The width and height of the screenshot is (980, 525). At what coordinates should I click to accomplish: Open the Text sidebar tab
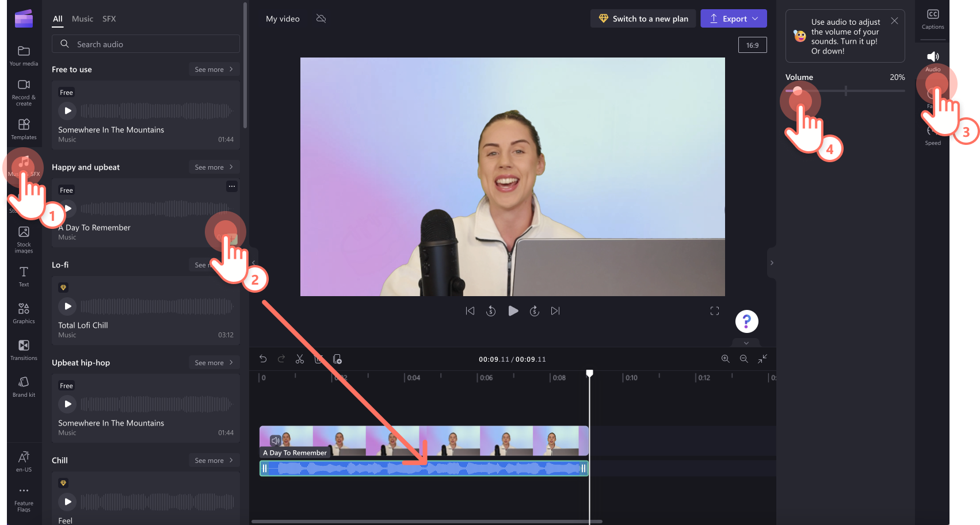tap(24, 277)
